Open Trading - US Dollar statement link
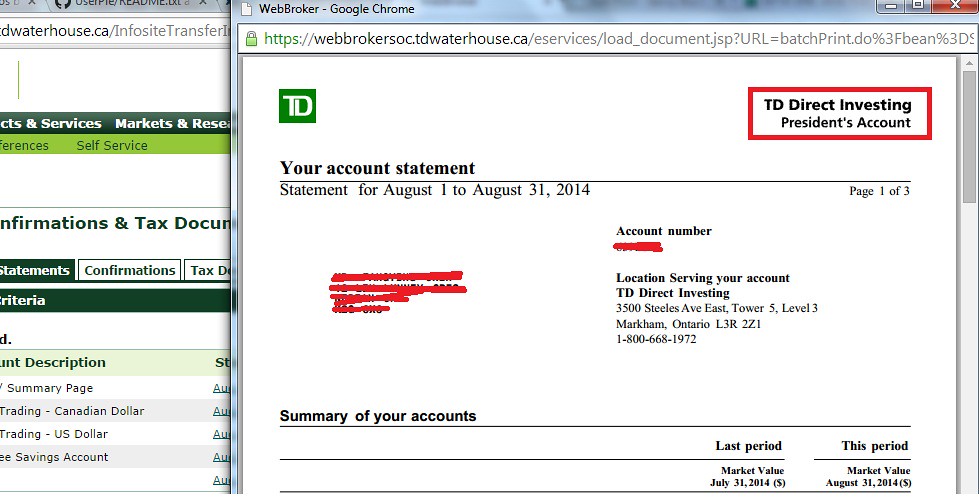The image size is (979, 497). [x=222, y=434]
